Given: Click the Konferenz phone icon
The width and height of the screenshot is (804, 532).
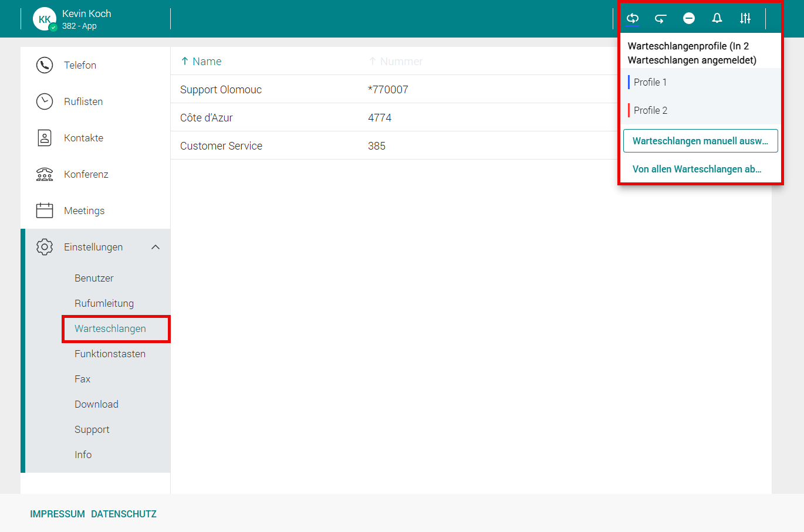Looking at the screenshot, I should (45, 174).
